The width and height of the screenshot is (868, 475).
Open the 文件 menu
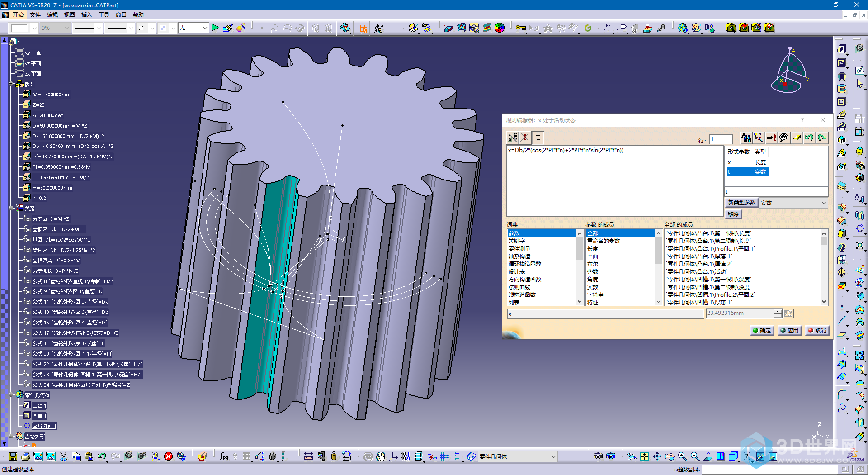35,15
